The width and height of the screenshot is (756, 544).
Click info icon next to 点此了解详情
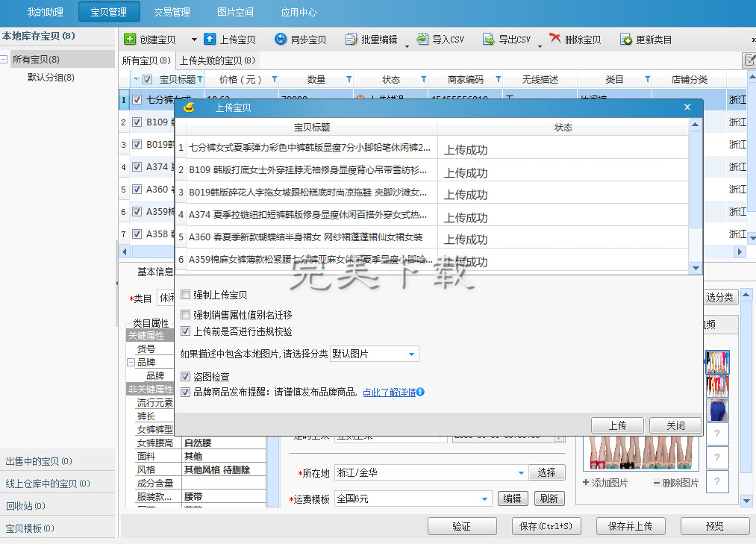point(420,392)
